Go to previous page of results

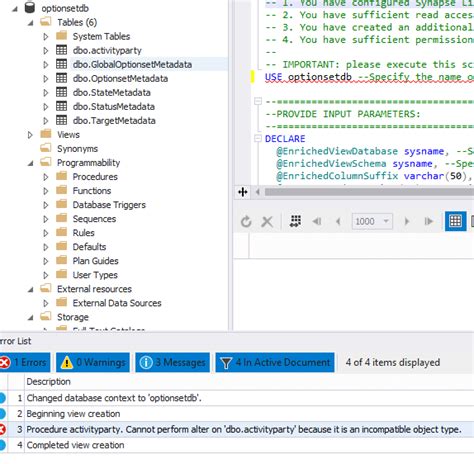tap(338, 221)
